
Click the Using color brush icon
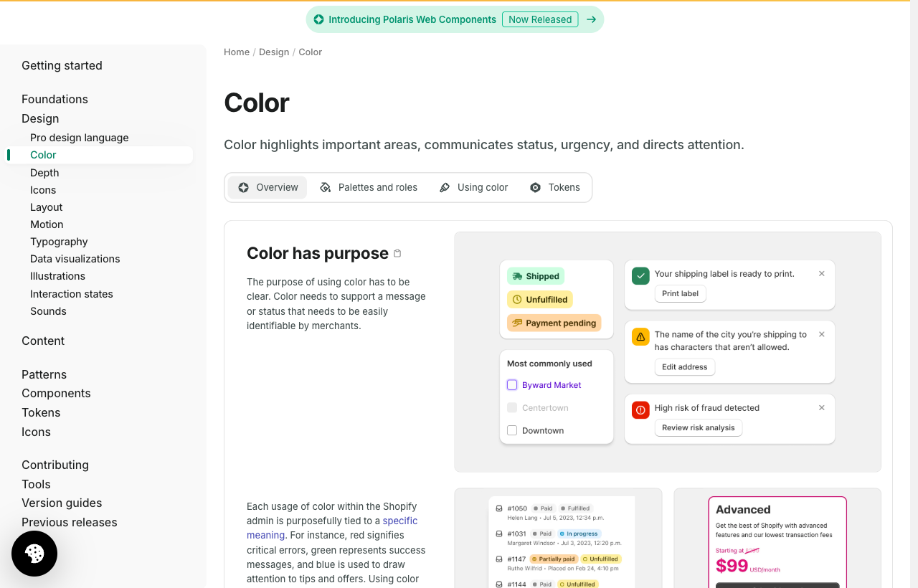[x=445, y=187]
